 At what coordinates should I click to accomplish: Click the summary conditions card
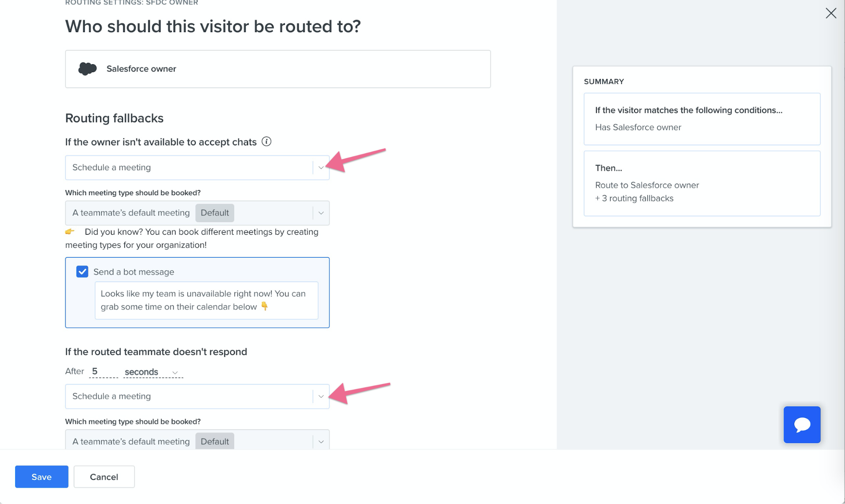[702, 119]
